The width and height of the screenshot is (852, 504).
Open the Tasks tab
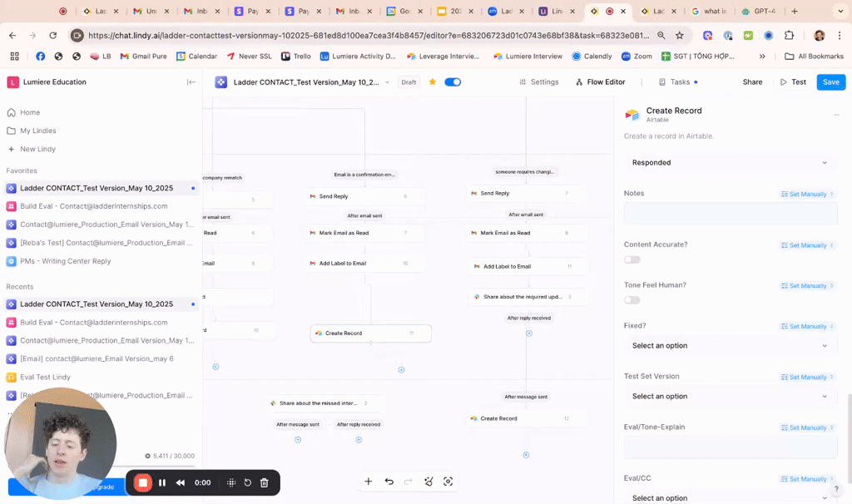[x=675, y=82]
